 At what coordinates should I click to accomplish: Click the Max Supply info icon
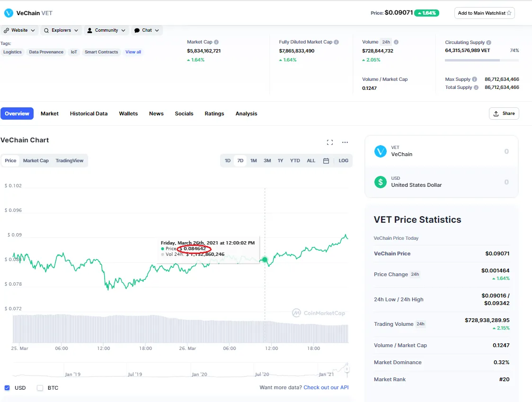pos(474,79)
